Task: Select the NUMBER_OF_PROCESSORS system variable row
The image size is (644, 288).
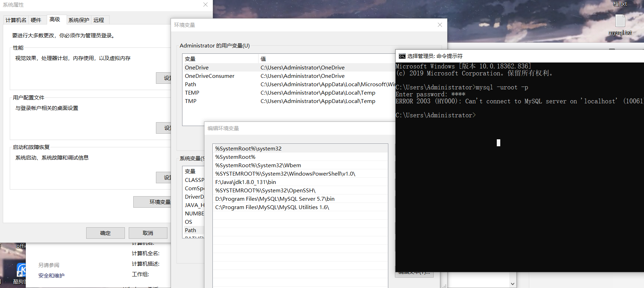Action: pyautogui.click(x=194, y=213)
